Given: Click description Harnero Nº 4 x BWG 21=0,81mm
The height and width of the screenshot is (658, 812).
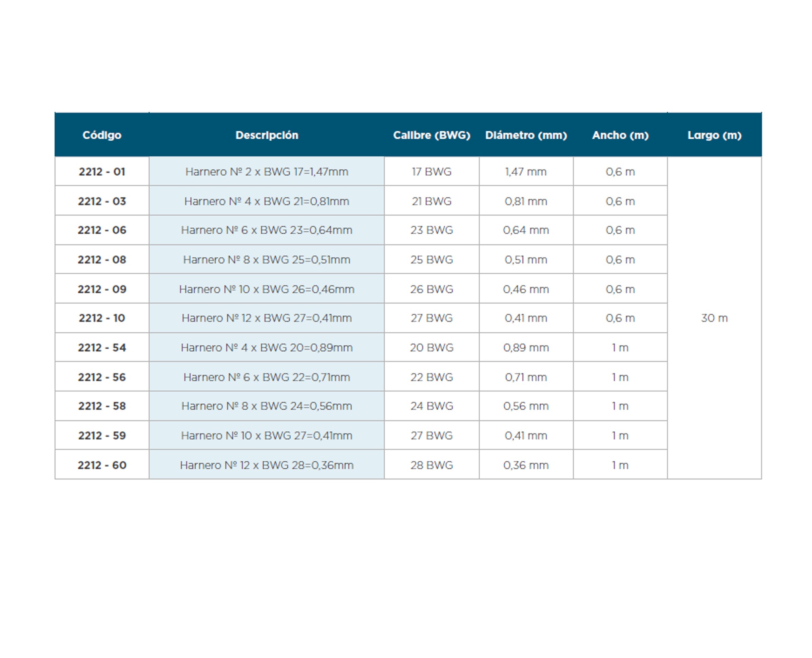Looking at the screenshot, I should pos(267,201).
